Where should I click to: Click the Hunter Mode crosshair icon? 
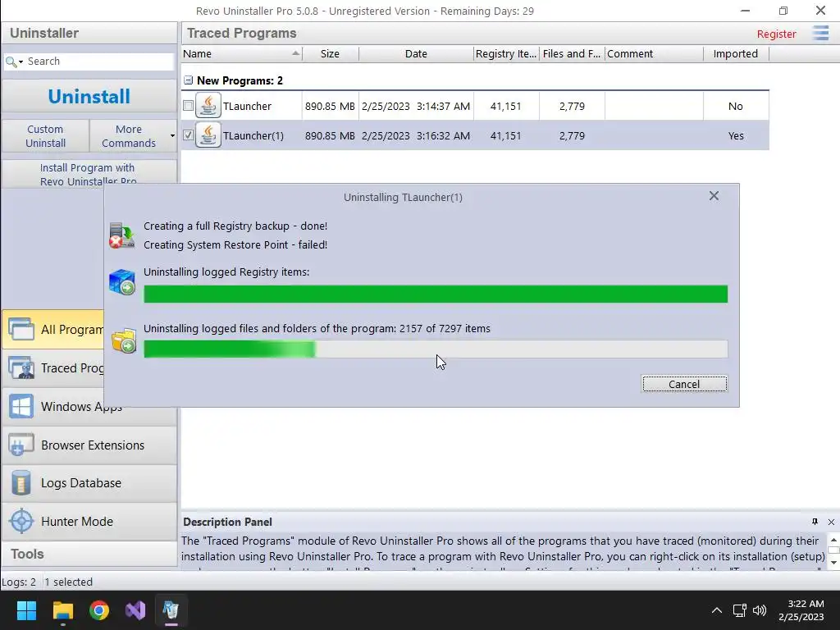click(21, 521)
